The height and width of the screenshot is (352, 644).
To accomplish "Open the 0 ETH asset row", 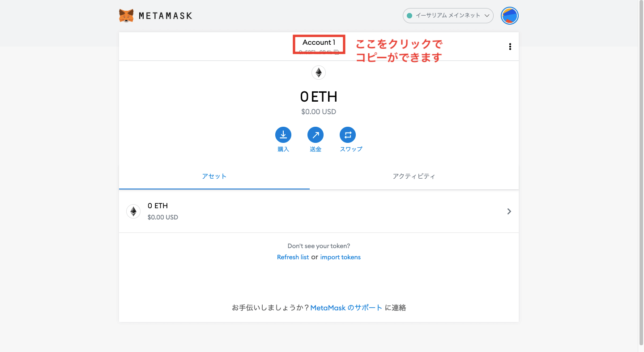I will pyautogui.click(x=319, y=211).
